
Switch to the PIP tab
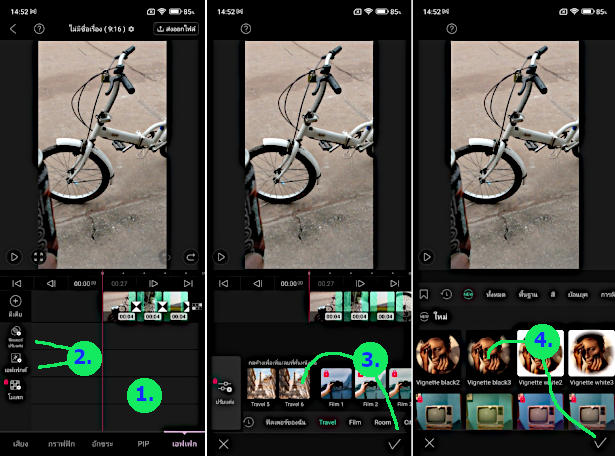(x=143, y=444)
